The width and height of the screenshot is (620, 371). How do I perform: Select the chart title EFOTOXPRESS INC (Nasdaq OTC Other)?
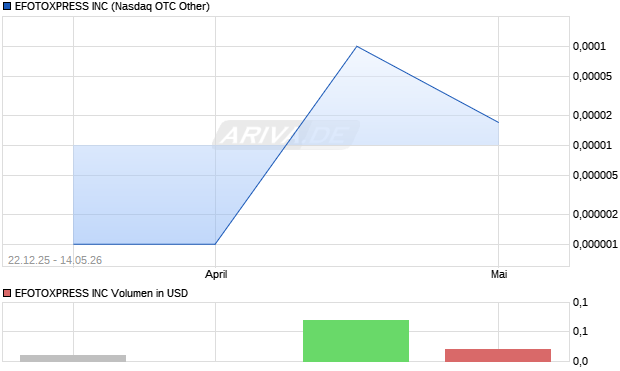pyautogui.click(x=112, y=6)
